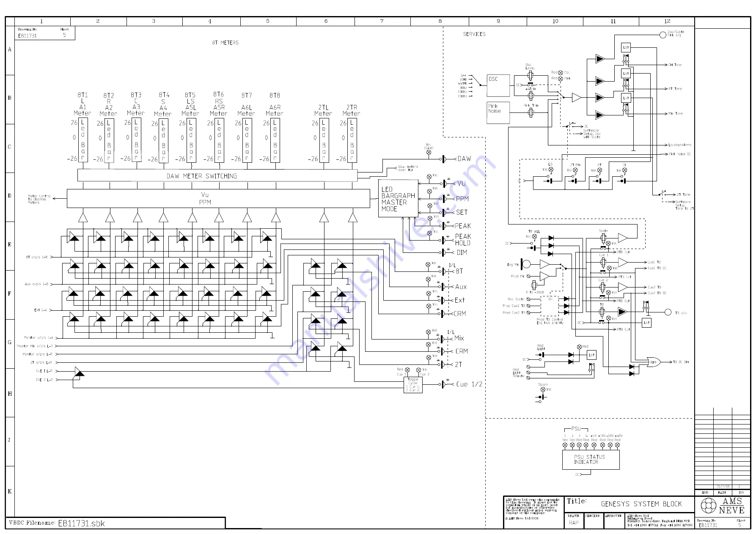Click the 'CH Tone' output label
The image size is (756, 534).
point(675,65)
